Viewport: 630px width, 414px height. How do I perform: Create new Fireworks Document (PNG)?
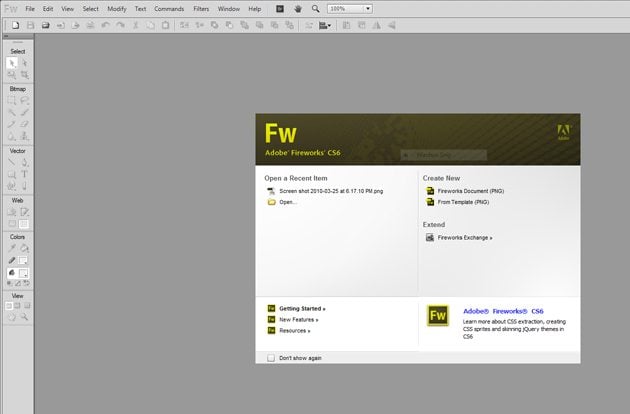coord(463,190)
